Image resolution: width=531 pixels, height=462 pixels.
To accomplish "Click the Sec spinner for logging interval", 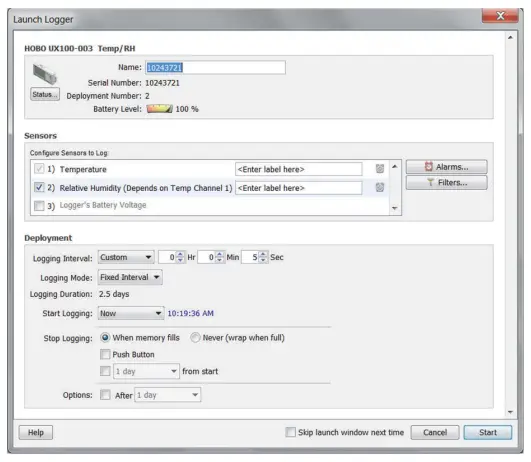I will [x=263, y=257].
